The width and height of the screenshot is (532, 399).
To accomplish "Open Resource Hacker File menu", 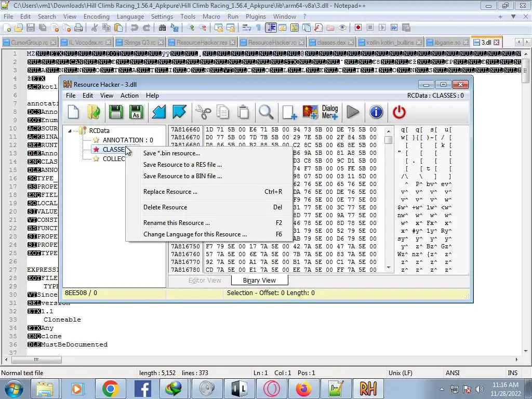I will [x=71, y=96].
